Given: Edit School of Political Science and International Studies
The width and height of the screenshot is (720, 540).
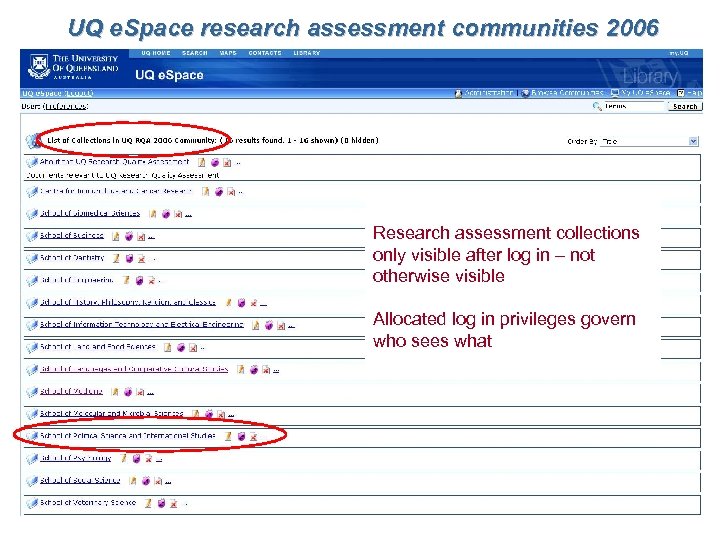Looking at the screenshot, I should (228, 436).
